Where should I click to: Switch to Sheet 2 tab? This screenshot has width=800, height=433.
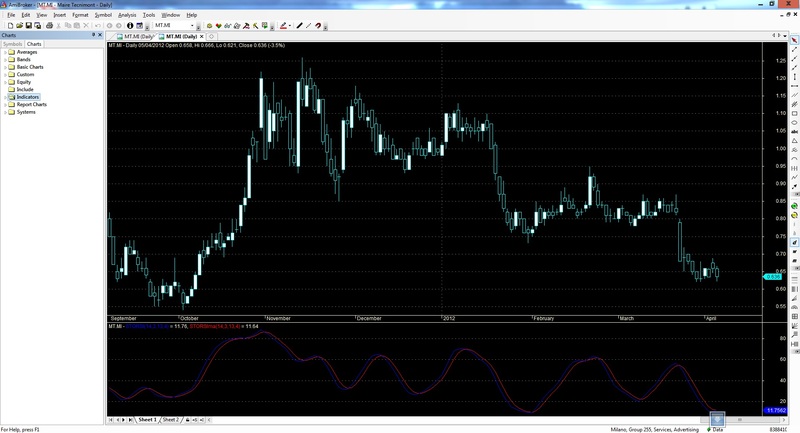[x=170, y=420]
